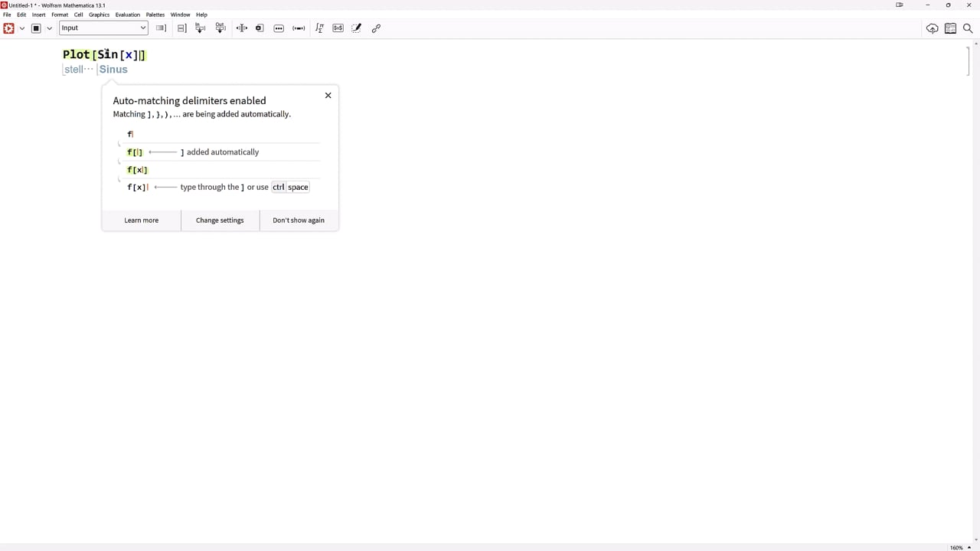
Task: Click the hyperlink chain icon
Action: [376, 28]
